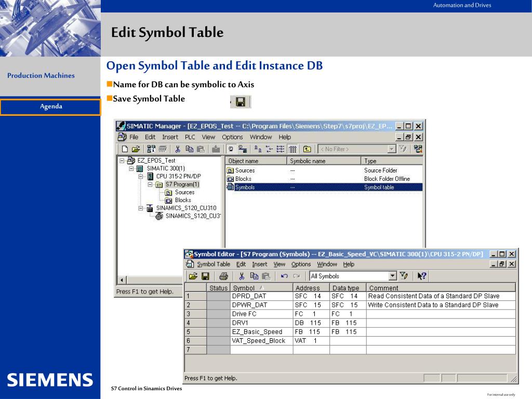
Task: Click save disk icon beside Save Symbol Table
Action: (241, 102)
